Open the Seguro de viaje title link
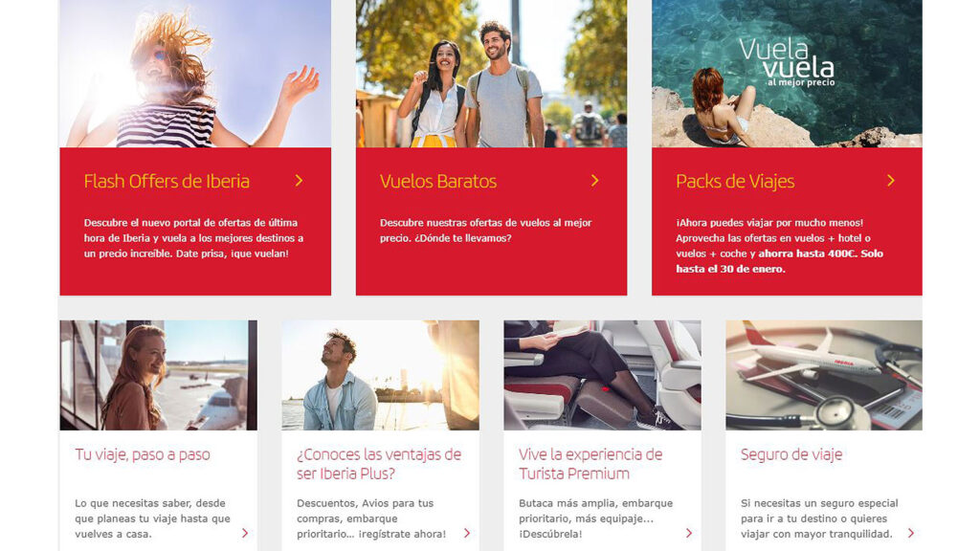The height and width of the screenshot is (551, 980). 791,454
